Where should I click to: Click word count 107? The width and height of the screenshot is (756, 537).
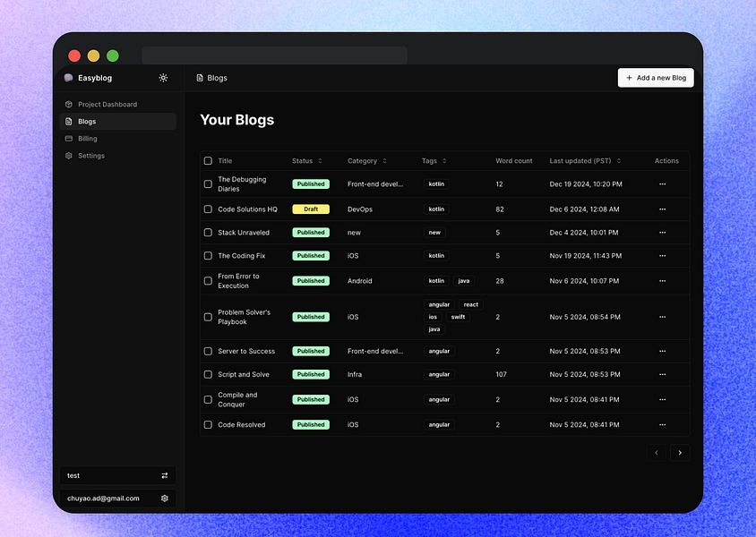tap(501, 374)
